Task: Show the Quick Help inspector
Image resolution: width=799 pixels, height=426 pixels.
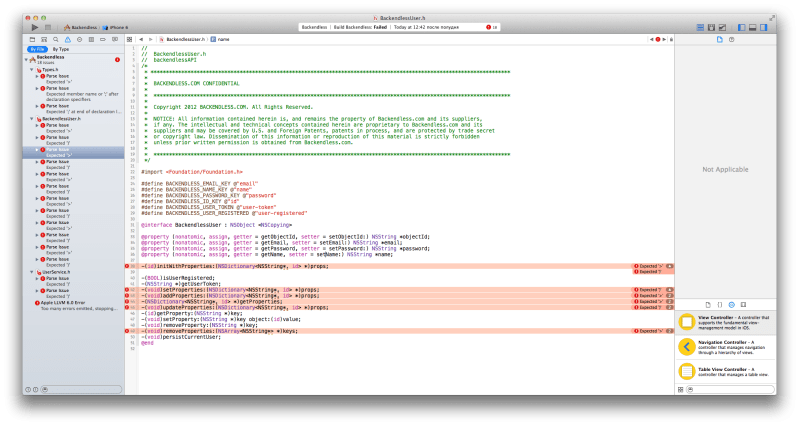Action: (x=732, y=39)
